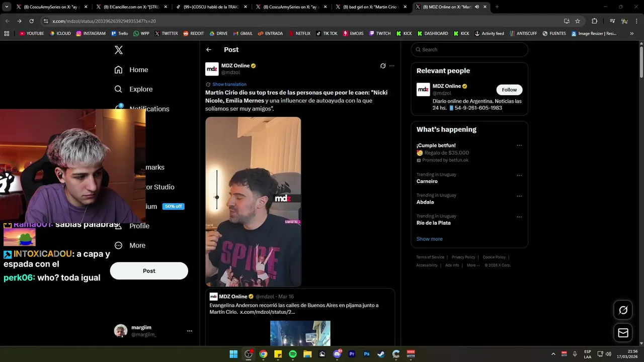644x362 pixels.
Task: Open Grok icon on MDZ post
Action: [x=383, y=66]
